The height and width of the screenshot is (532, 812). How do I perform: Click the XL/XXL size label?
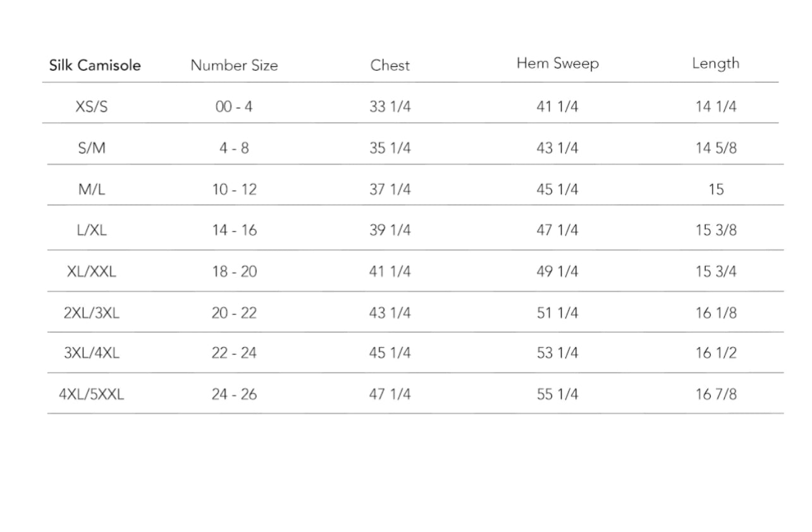pyautogui.click(x=92, y=271)
